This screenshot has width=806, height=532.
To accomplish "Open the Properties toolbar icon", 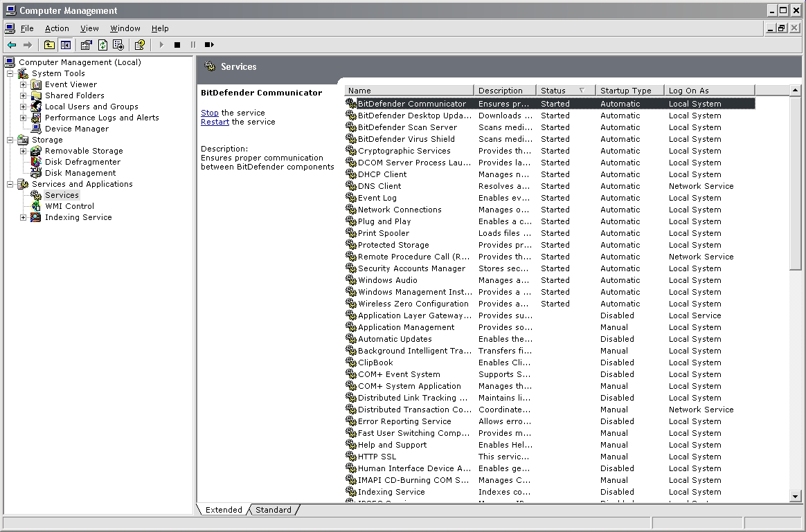I will [86, 45].
